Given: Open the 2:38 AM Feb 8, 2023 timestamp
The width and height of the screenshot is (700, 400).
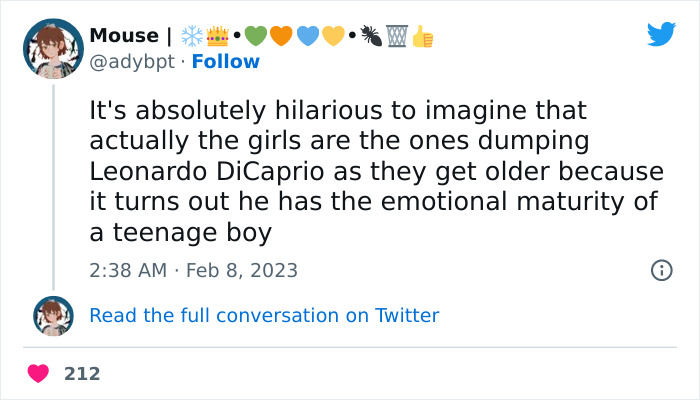Looking at the screenshot, I should pyautogui.click(x=193, y=271).
